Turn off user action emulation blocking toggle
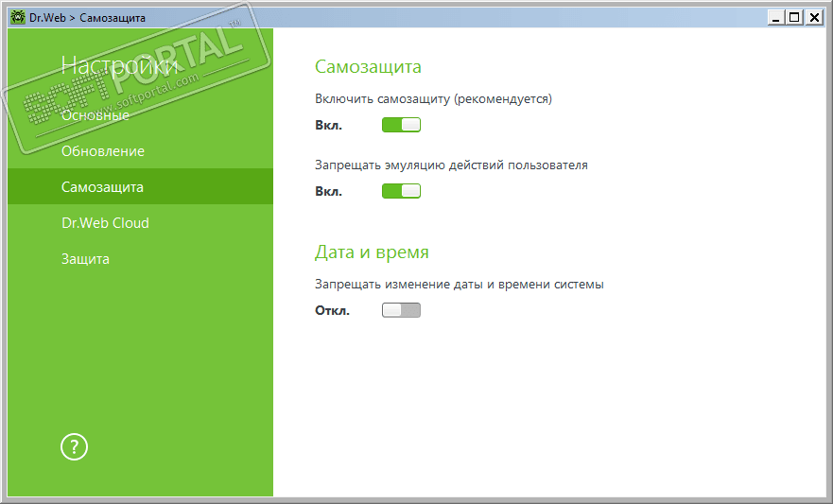The height and width of the screenshot is (504, 833). [401, 191]
